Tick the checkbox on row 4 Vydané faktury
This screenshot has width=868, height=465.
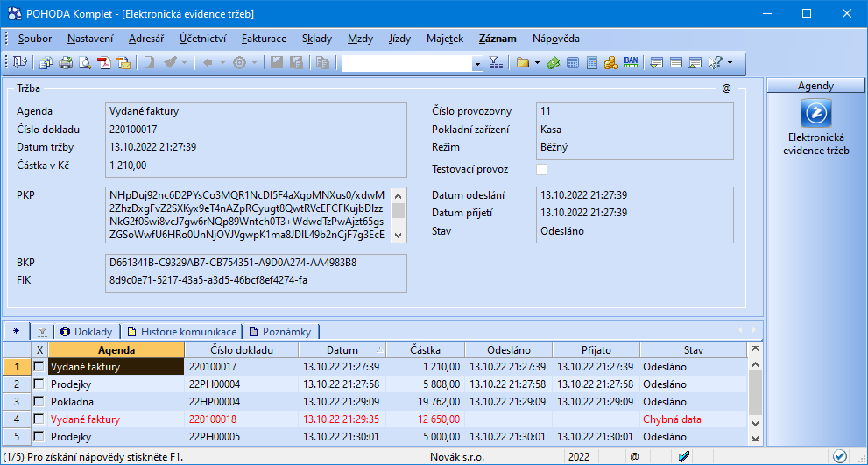(x=39, y=419)
